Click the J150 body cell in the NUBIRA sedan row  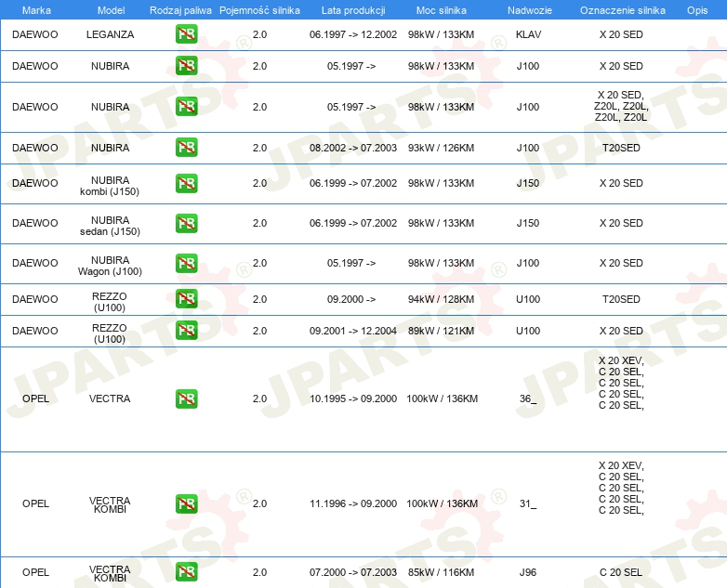[x=528, y=223]
